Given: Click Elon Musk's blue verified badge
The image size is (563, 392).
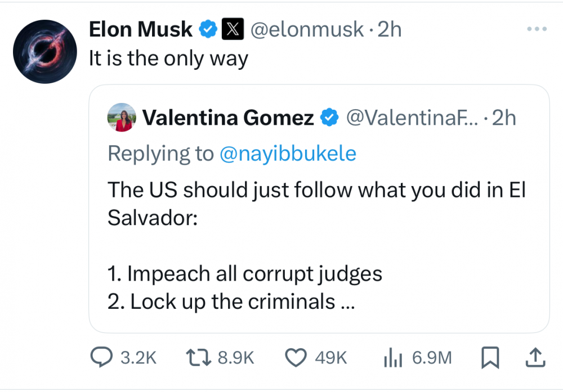Looking at the screenshot, I should (208, 29).
